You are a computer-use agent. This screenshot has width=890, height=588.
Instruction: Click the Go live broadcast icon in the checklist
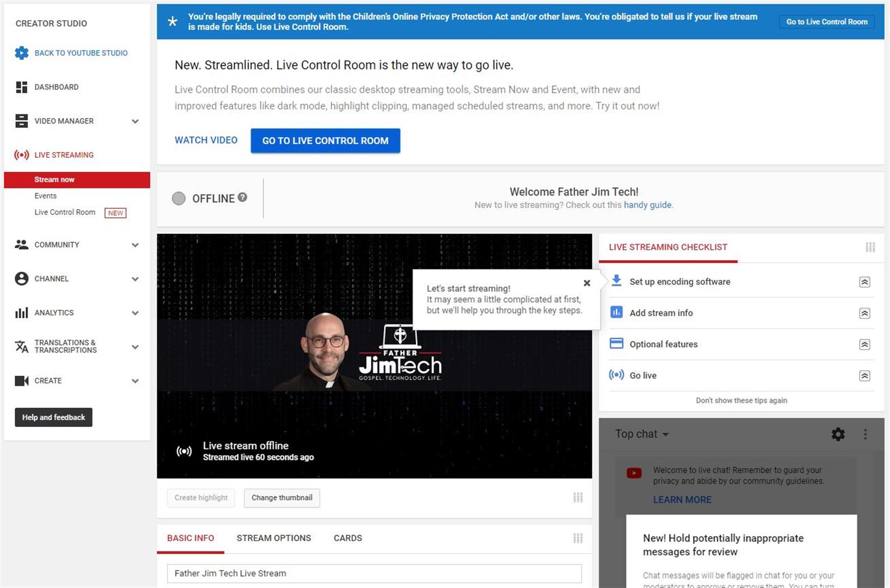(616, 375)
